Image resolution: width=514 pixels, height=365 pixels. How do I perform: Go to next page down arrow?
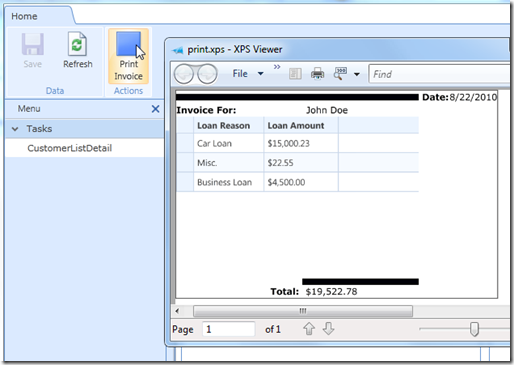[329, 329]
